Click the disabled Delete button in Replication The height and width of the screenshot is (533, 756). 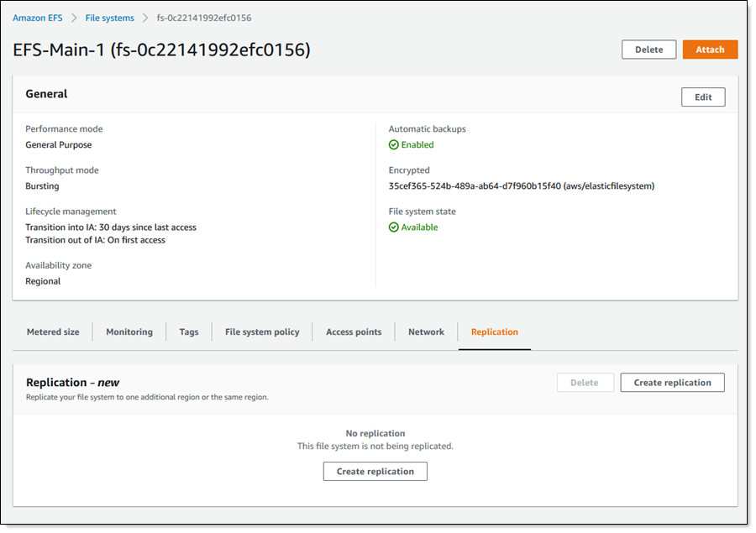585,383
